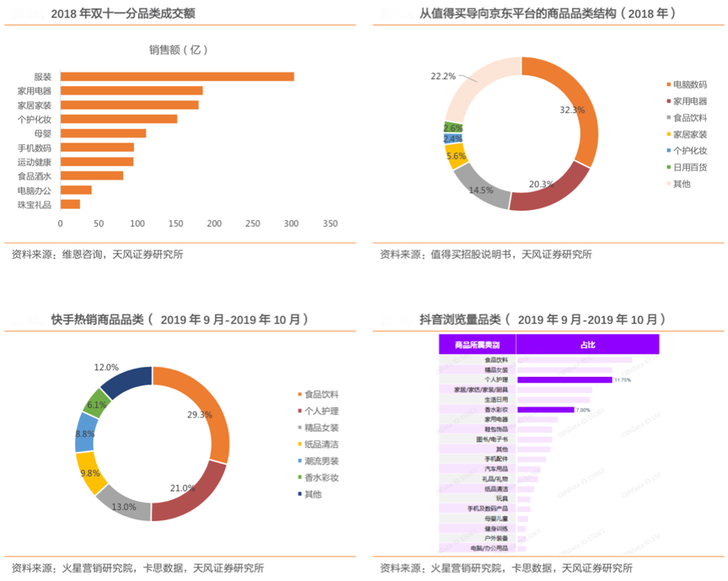Image resolution: width=728 pixels, height=581 pixels.
Task: Click the 销售额（亿）chart title
Action: [x=178, y=51]
